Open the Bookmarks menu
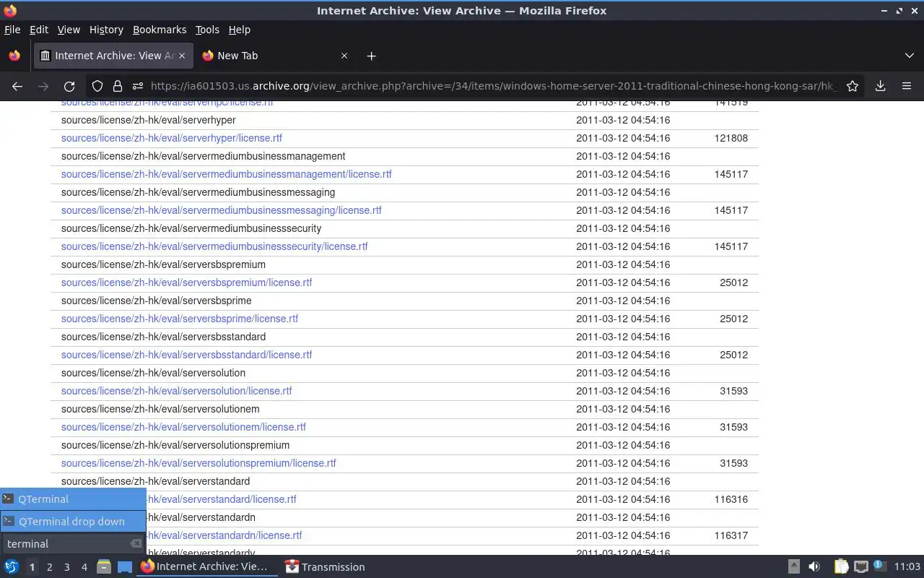 (x=160, y=30)
